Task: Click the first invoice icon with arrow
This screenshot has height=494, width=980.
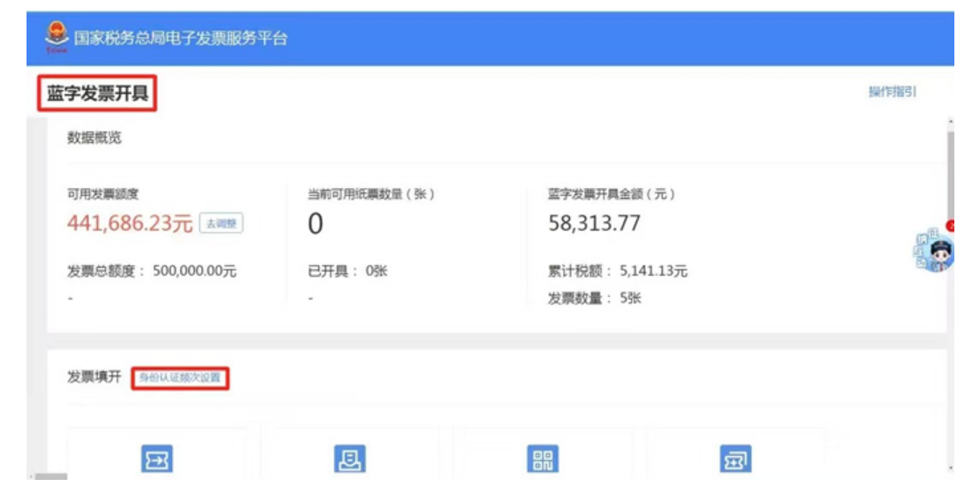Action: [157, 460]
